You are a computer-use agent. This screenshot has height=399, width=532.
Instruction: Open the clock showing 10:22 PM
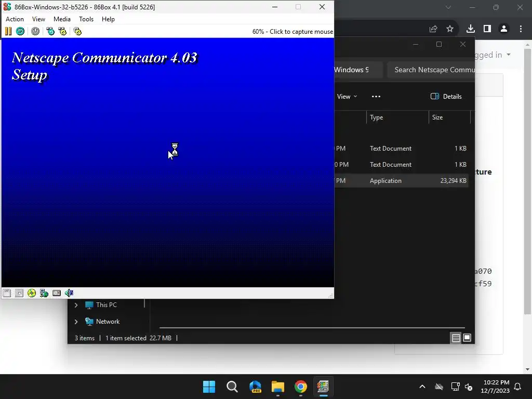coord(495,387)
